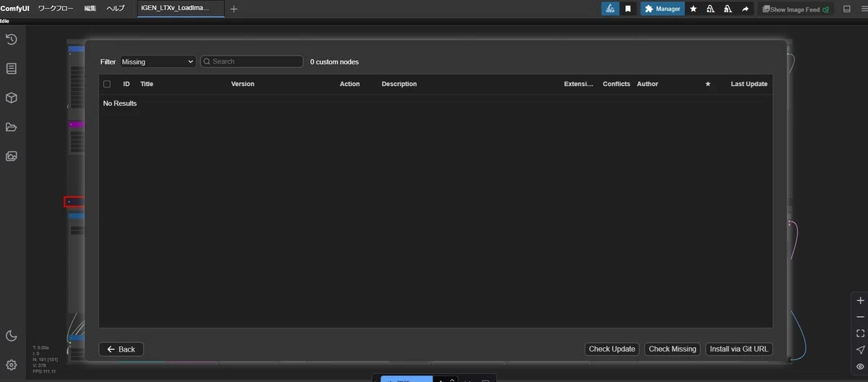Click the share arrow icon in toolbar
This screenshot has width=868, height=382.
pyautogui.click(x=745, y=9)
